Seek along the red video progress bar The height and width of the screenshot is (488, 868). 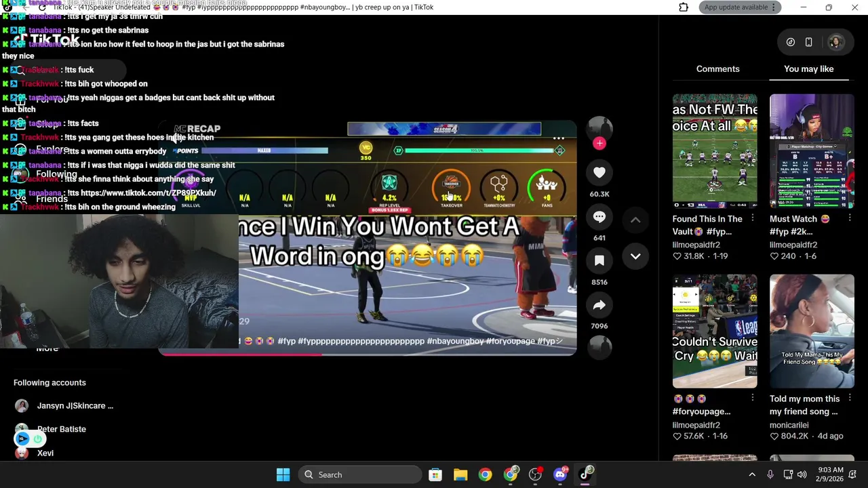pos(368,354)
